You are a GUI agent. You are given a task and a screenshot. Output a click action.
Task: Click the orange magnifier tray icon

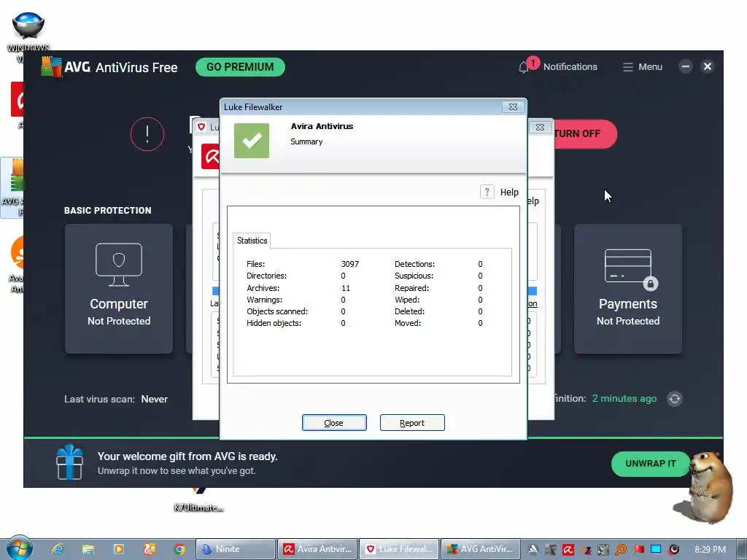[x=621, y=550]
